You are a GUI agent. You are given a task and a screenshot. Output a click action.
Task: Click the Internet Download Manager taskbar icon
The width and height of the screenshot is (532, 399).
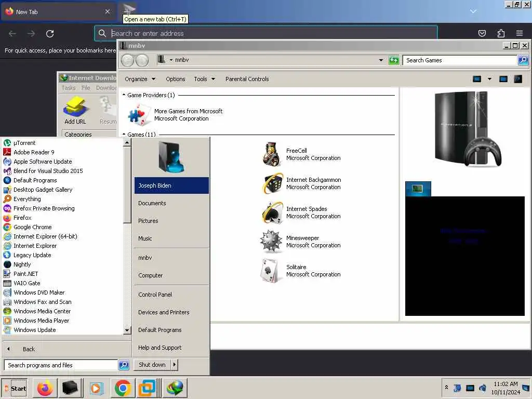[175, 388]
